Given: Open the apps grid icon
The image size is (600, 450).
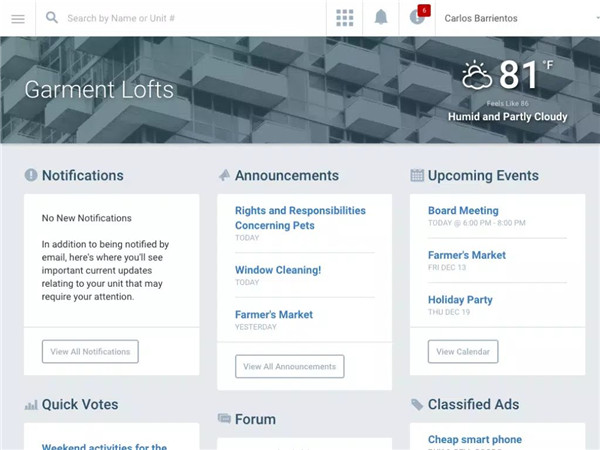Looking at the screenshot, I should 345,18.
